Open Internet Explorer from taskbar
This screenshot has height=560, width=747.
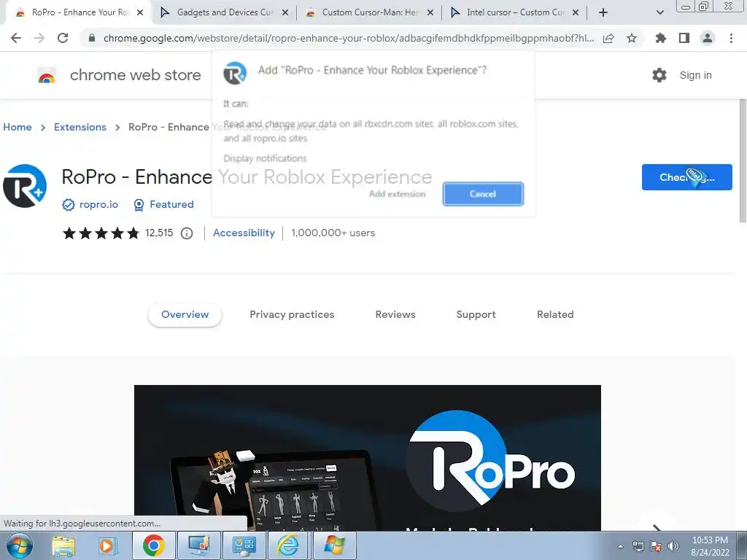click(288, 545)
